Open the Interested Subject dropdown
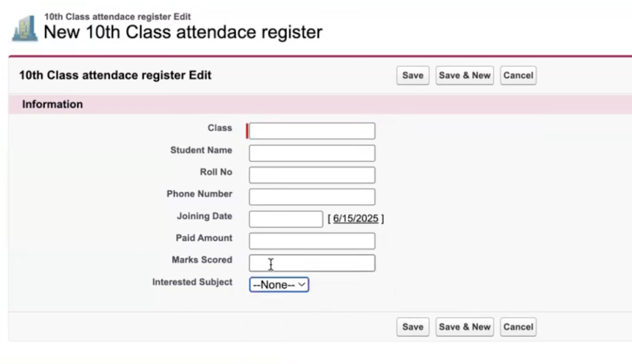This screenshot has width=632, height=364. (x=279, y=285)
